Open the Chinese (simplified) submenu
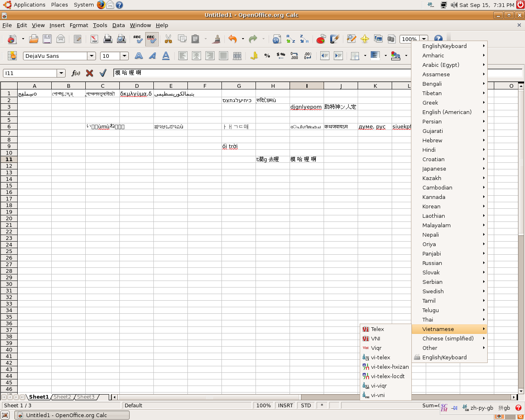The height and width of the screenshot is (420, 525). coord(448,339)
